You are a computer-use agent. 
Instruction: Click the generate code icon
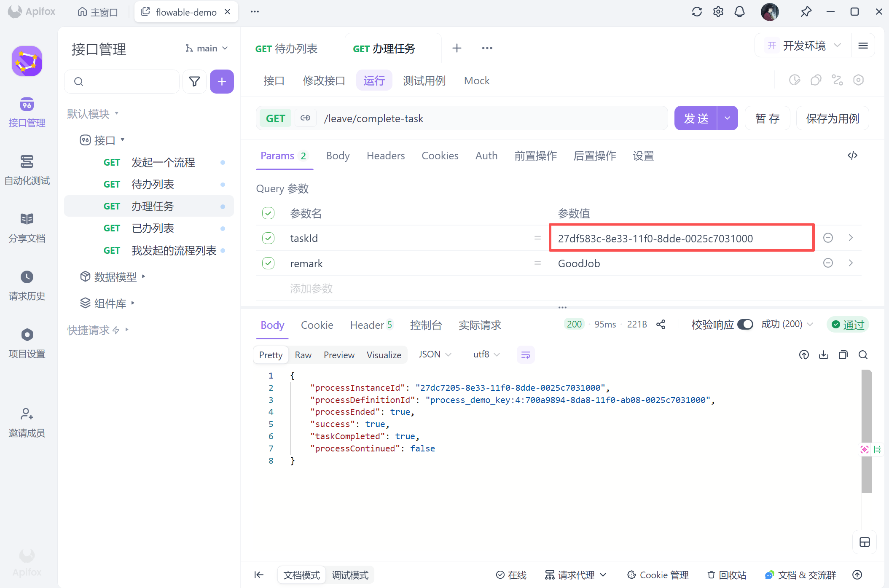[x=852, y=156]
